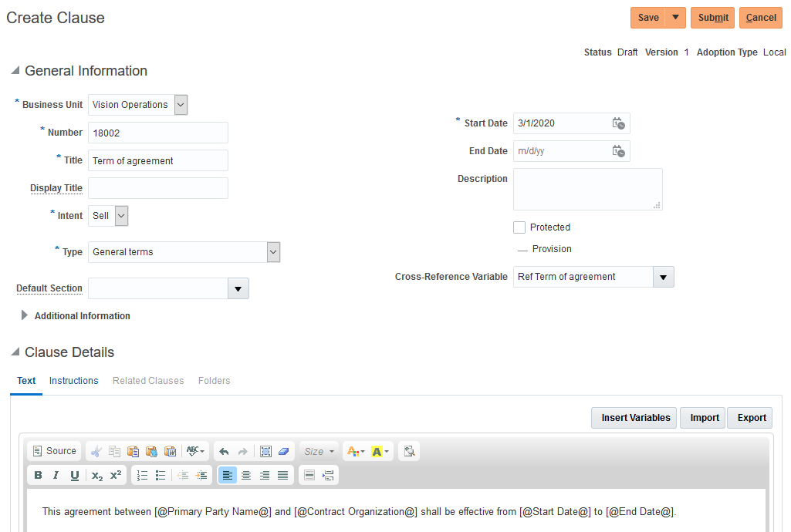Collapse the Clause Details section
This screenshot has width=791, height=532.
tap(15, 351)
